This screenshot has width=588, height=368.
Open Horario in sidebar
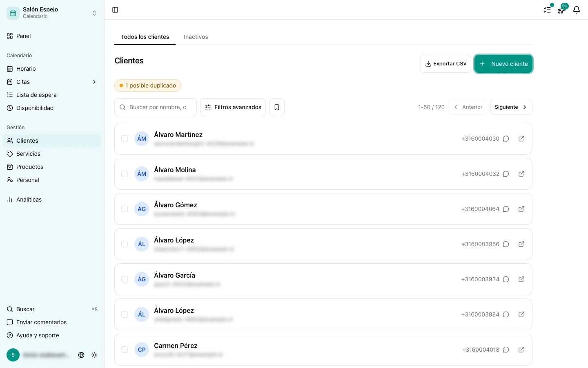coord(52,69)
